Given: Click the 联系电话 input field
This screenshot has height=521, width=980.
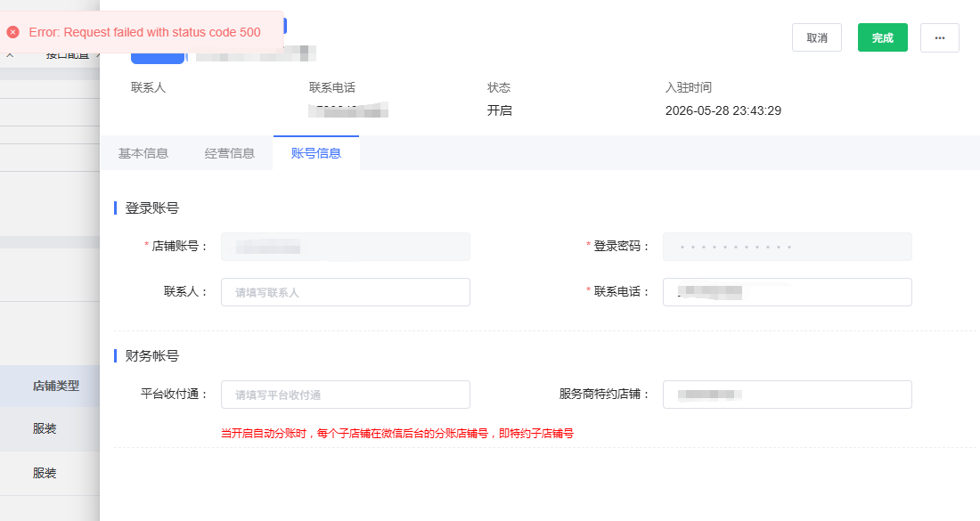Looking at the screenshot, I should coord(787,292).
